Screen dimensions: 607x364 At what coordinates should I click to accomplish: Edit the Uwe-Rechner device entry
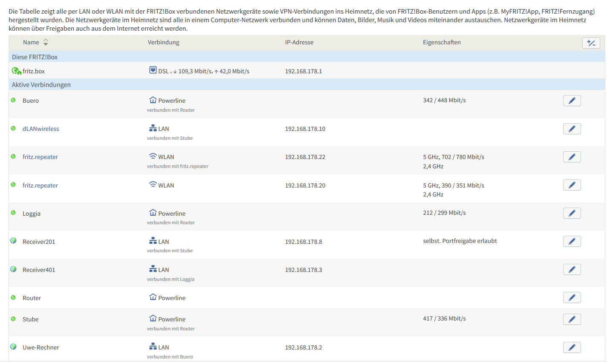point(572,347)
